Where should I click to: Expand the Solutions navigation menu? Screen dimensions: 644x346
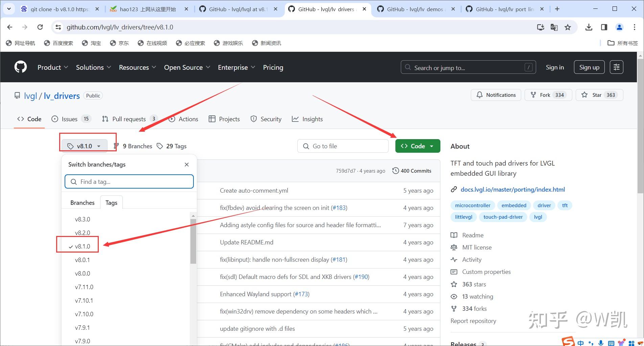(x=93, y=67)
